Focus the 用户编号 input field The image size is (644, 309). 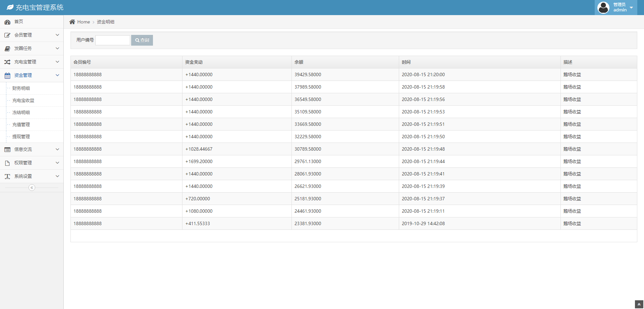pos(113,40)
